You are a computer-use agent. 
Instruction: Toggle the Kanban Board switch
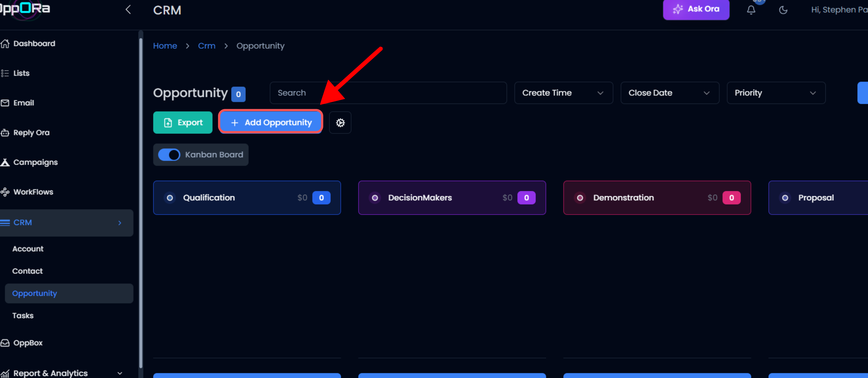pos(169,155)
